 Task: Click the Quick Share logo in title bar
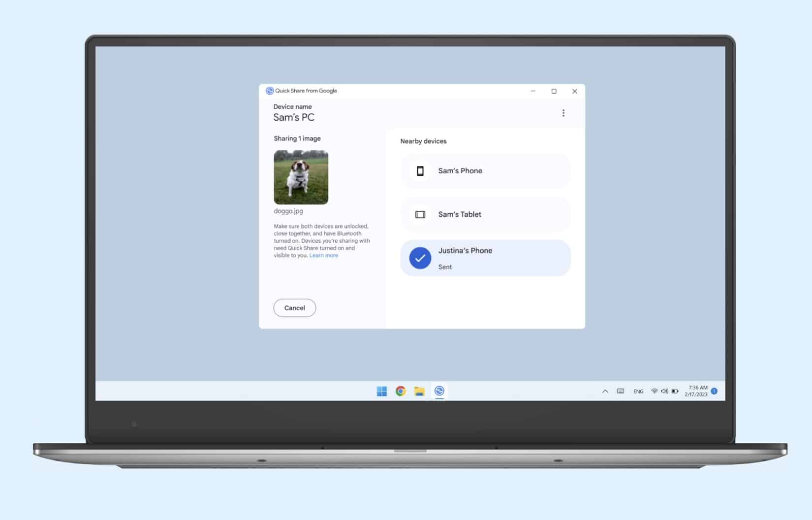point(270,91)
